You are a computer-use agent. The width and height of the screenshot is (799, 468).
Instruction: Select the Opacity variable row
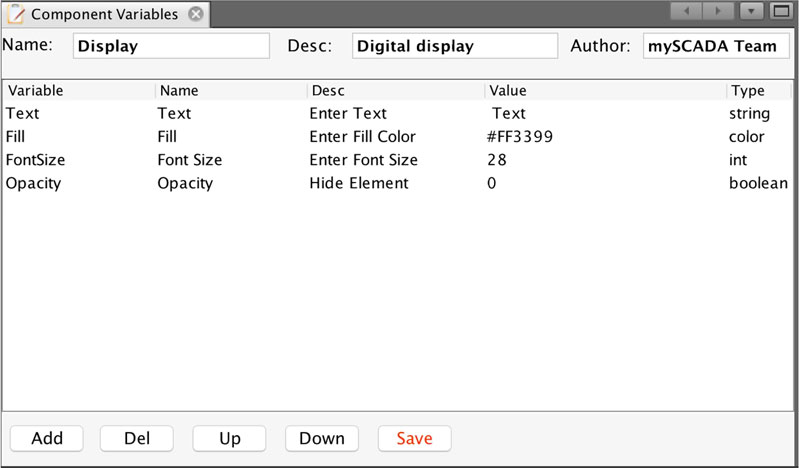click(397, 183)
